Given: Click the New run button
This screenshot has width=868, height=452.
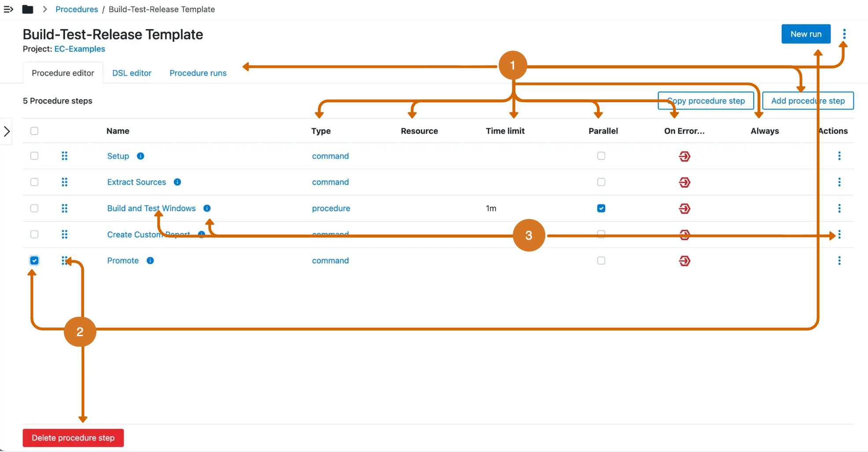Looking at the screenshot, I should click(x=805, y=34).
